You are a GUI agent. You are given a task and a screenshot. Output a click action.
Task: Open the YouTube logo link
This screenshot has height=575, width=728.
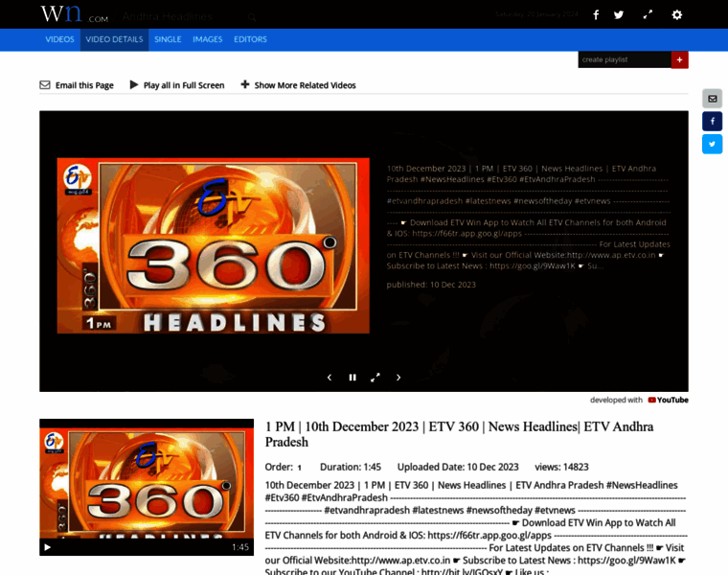(668, 400)
